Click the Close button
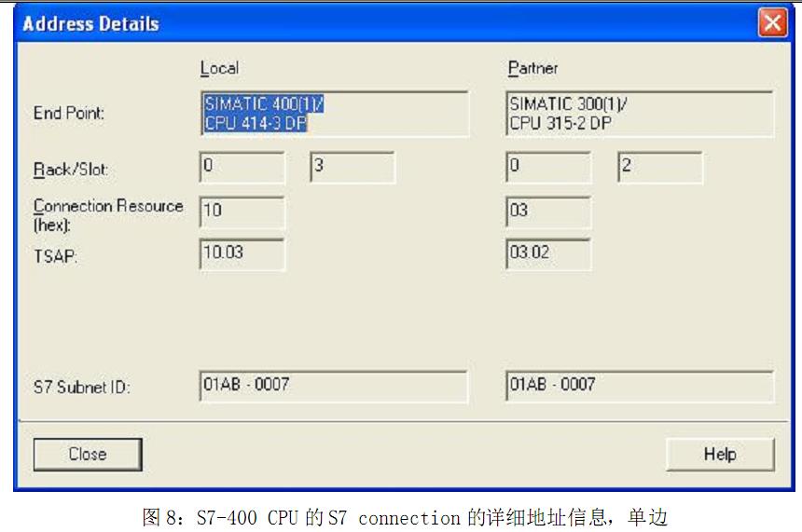 click(x=88, y=455)
